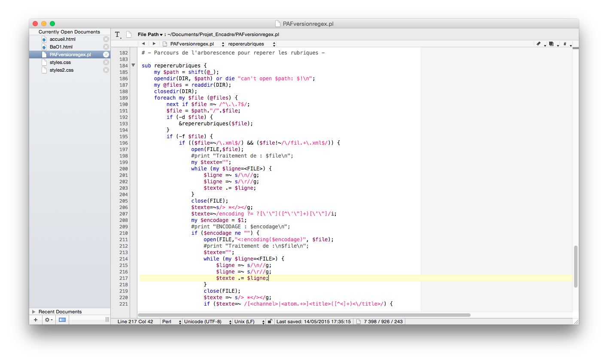This screenshot has height=364, width=608.
Task: Open the Text Options T menu
Action: coord(118,34)
